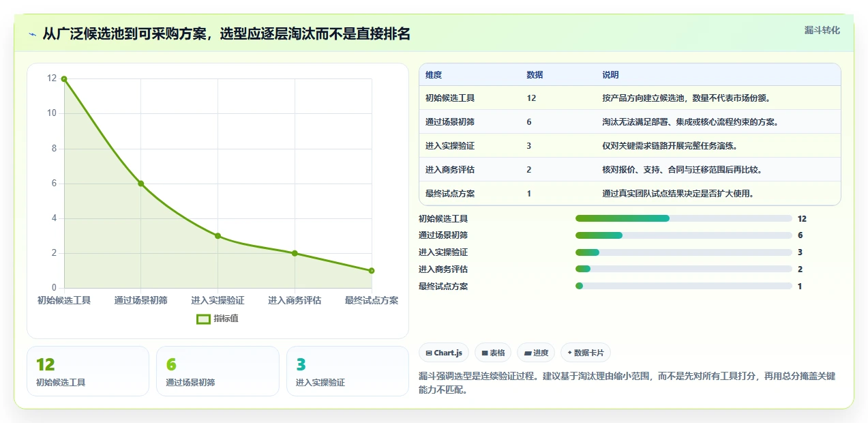The width and height of the screenshot is (868, 423).
Task: Click the chart point above 进入实操验证
Action: 218,236
